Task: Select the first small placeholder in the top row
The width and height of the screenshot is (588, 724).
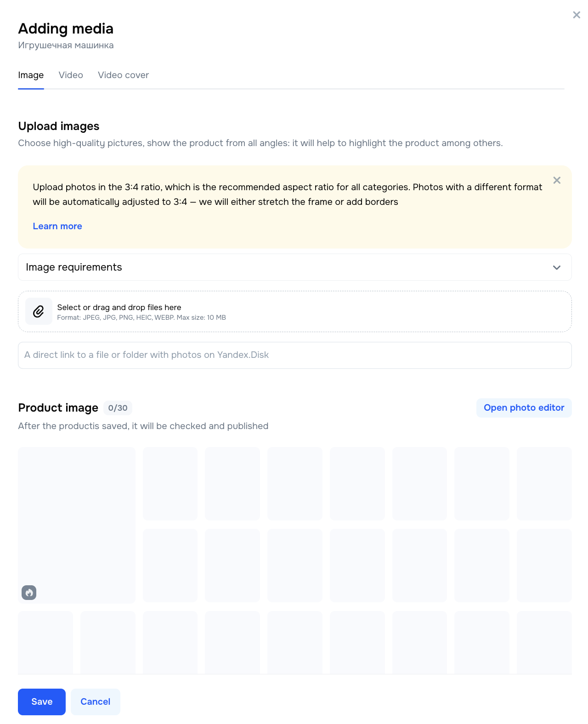Action: (x=170, y=484)
